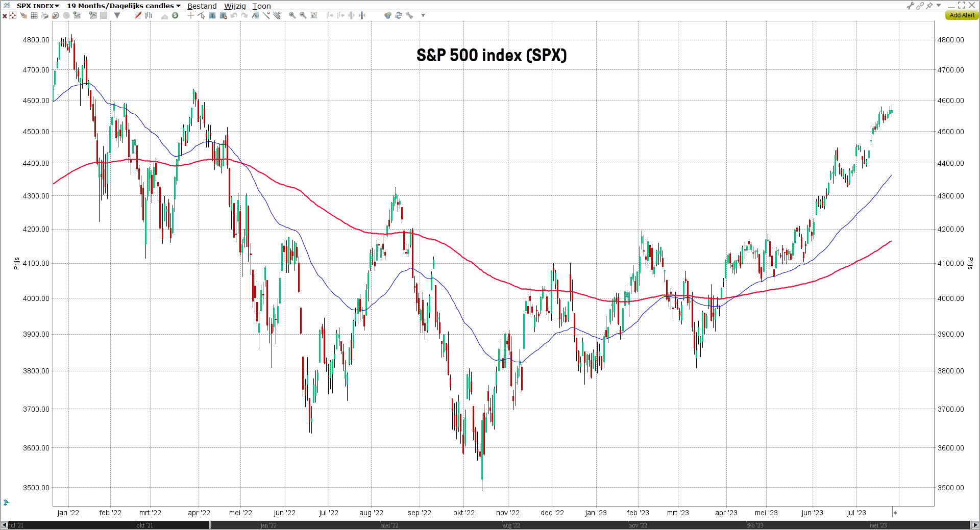Click the volume histogram icon
The height and width of the screenshot is (530, 980).
164,16
